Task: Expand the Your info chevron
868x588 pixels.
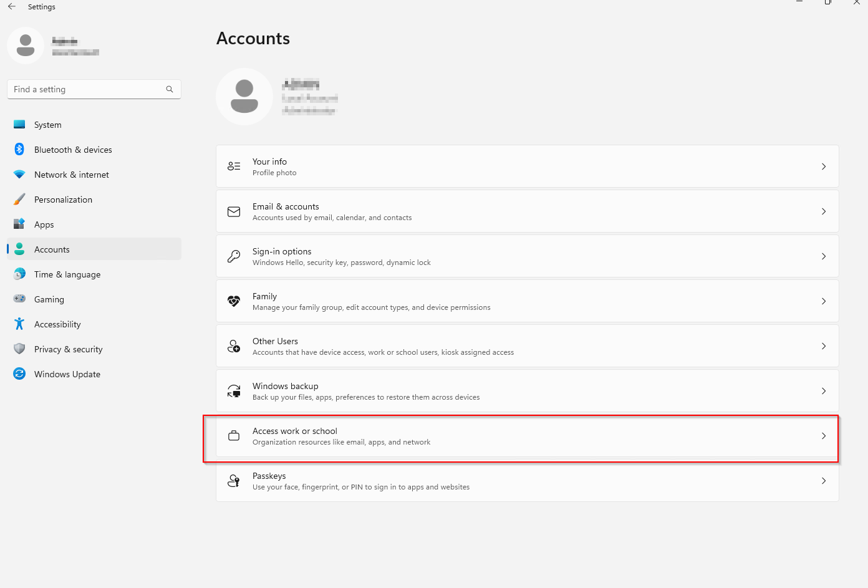Action: click(824, 166)
